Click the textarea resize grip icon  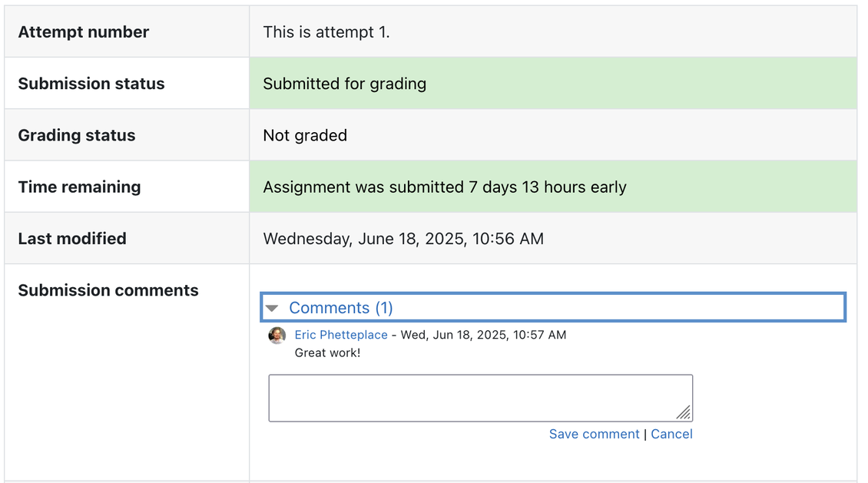pyautogui.click(x=684, y=413)
